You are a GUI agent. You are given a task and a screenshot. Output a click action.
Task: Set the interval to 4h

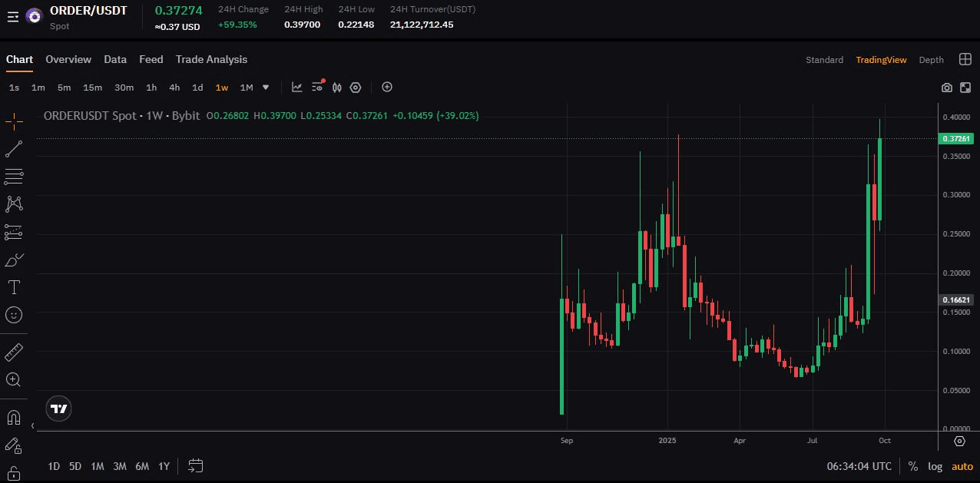click(x=174, y=88)
